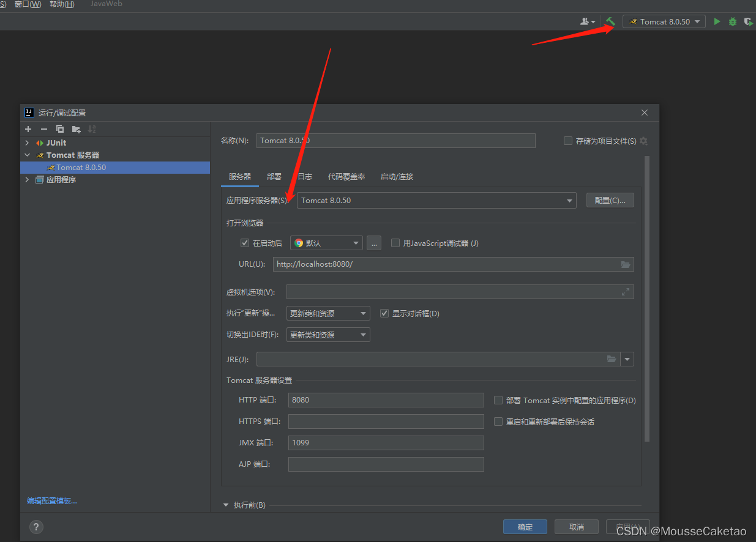This screenshot has height=542, width=756.
Task: Open the user account icon in the toolbar
Action: click(587, 21)
